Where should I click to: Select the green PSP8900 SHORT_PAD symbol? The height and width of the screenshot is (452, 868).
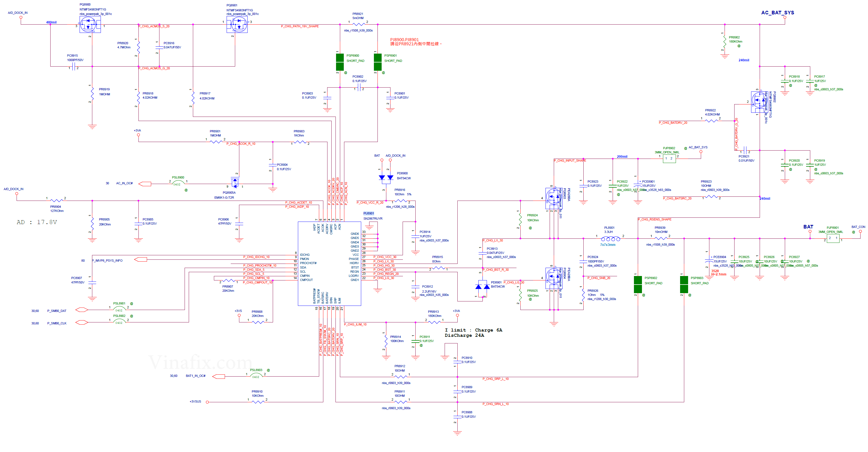click(340, 62)
